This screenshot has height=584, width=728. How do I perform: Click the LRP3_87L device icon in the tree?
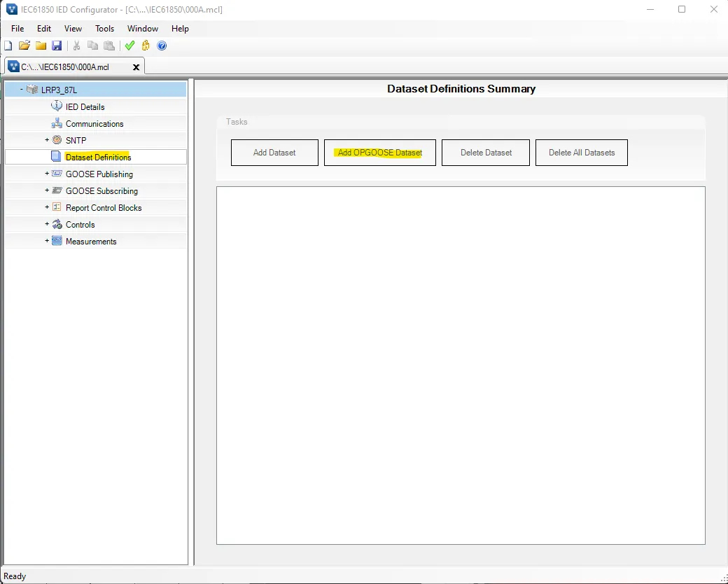[x=32, y=90]
